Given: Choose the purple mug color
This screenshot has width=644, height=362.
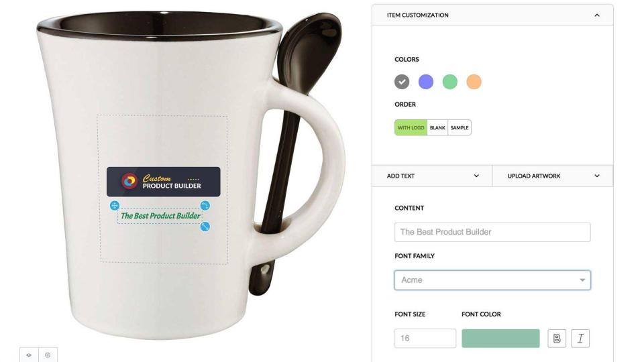Looking at the screenshot, I should pos(425,82).
